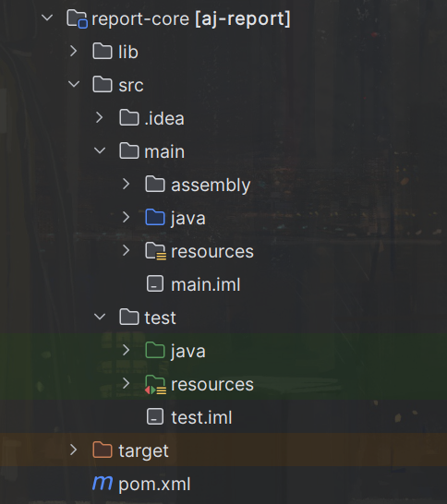Select the test.iml file name

tap(201, 417)
